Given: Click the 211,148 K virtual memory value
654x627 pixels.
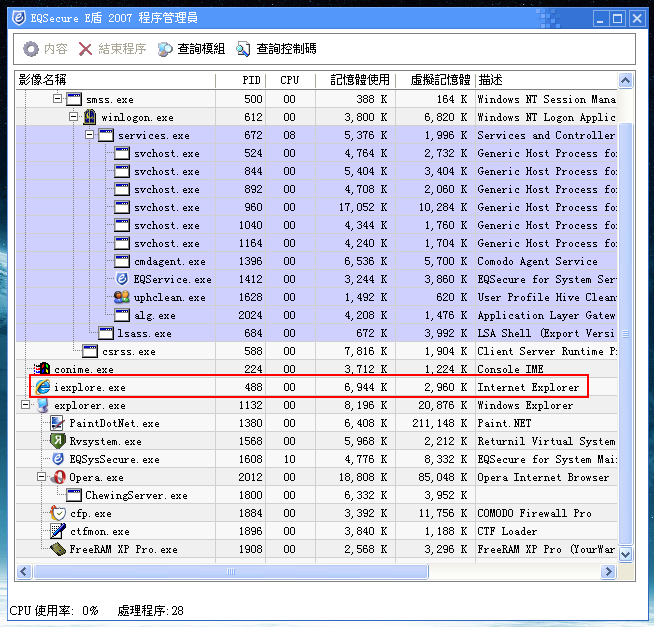Looking at the screenshot, I should 440,423.
